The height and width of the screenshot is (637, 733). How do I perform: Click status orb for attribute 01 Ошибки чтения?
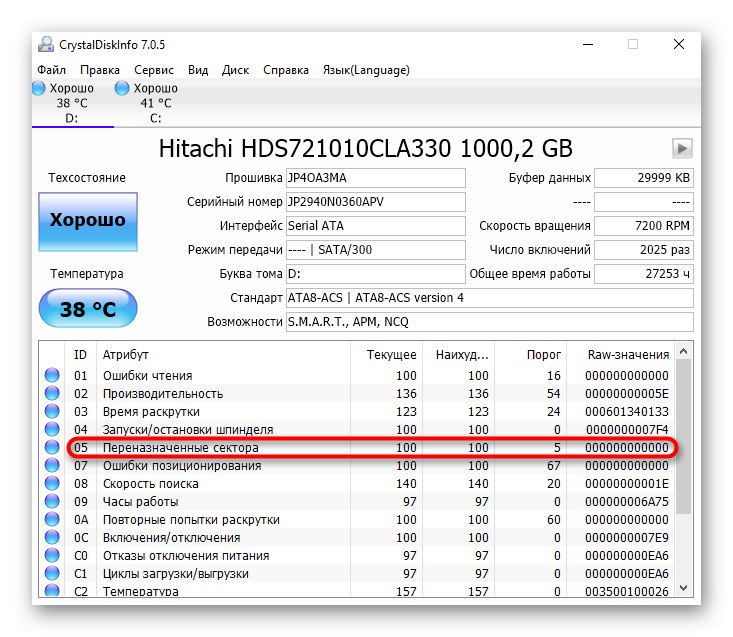pyautogui.click(x=52, y=376)
